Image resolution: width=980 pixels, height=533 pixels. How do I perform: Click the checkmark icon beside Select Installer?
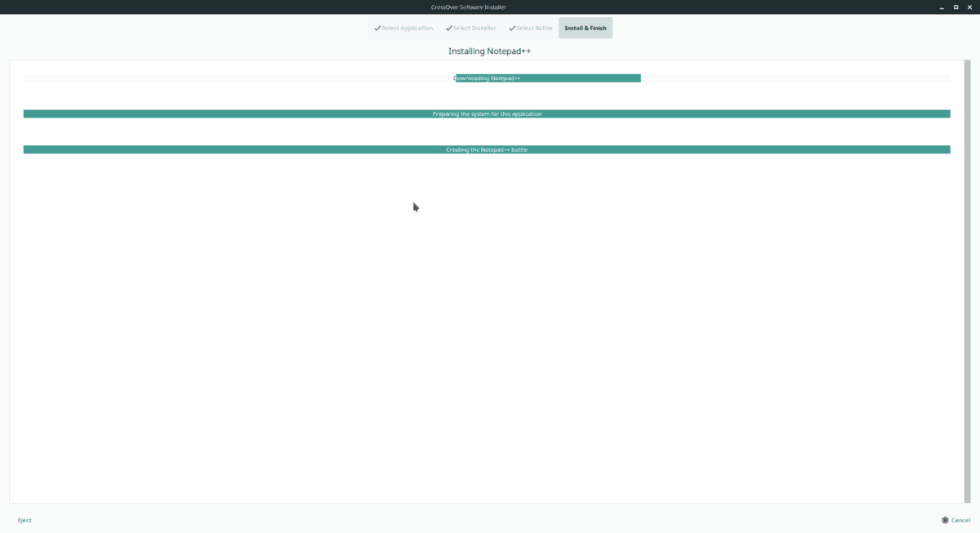pos(448,28)
